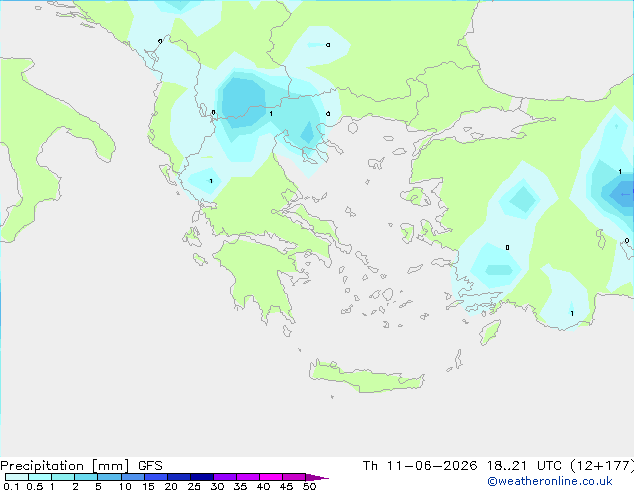
Task: Pick the 2–5 mm legend color swatch
Action: (86, 477)
